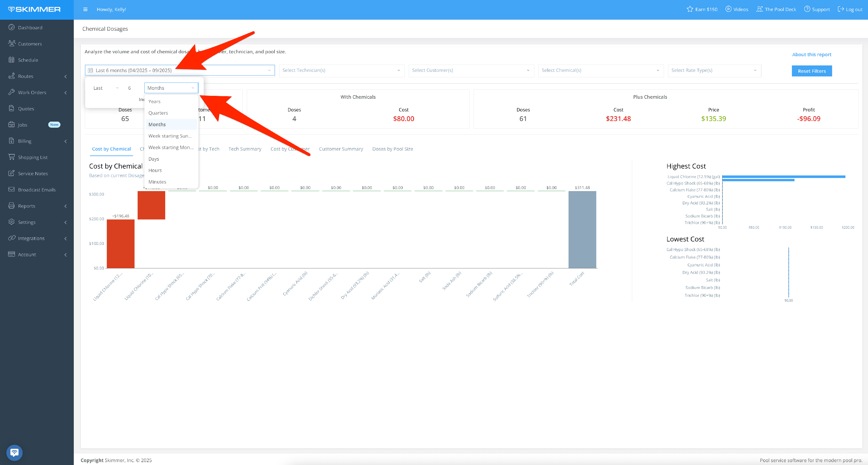Open the Last period type dropdown
The height and width of the screenshot is (465, 868).
[106, 88]
